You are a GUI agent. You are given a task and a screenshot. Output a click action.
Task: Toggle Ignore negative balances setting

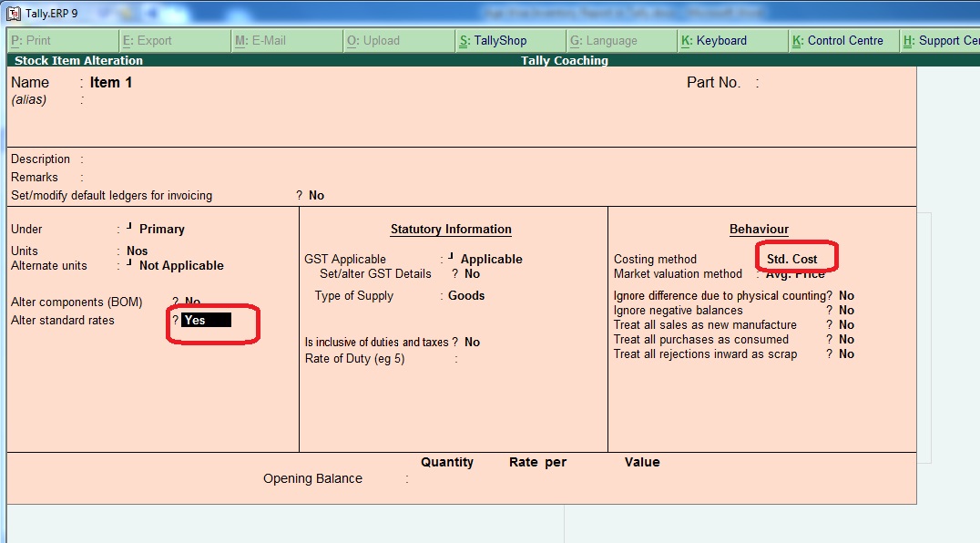point(845,309)
